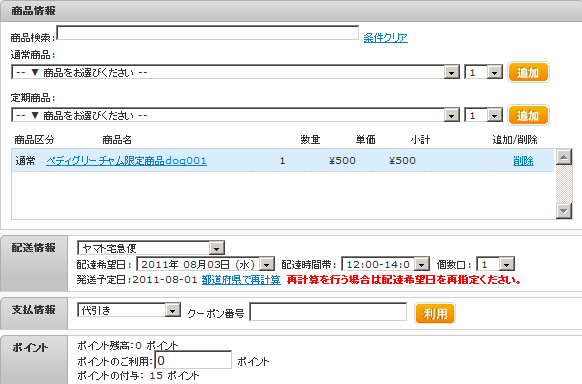This screenshot has width=582, height=384.
Task: Click the 削除 link for dog001 row
Action: [x=523, y=161]
